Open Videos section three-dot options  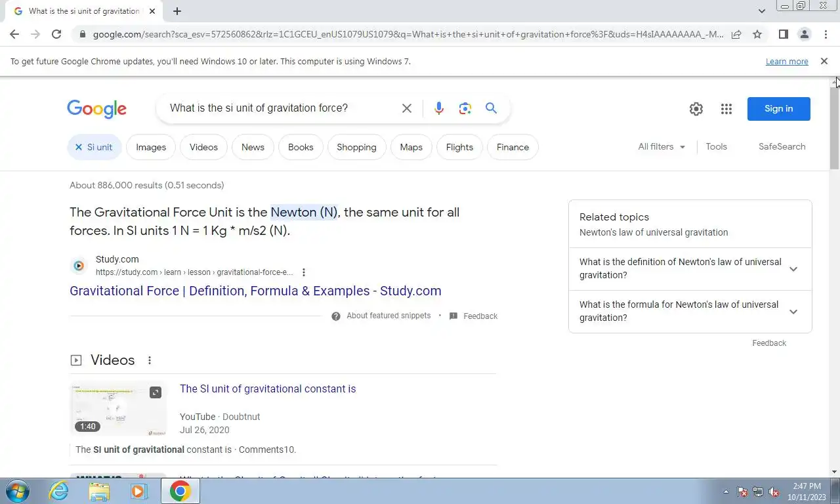(150, 360)
